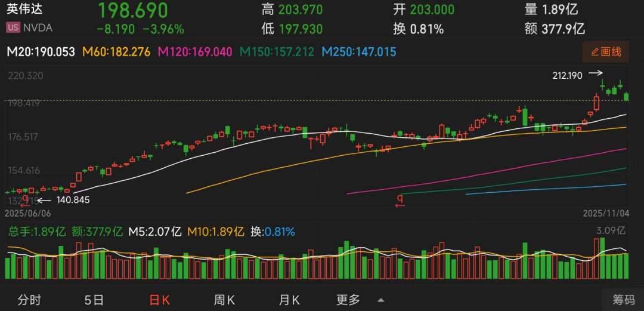The image size is (644, 311).
Task: Click the 画线 draw-line pencil button
Action: coord(605,52)
